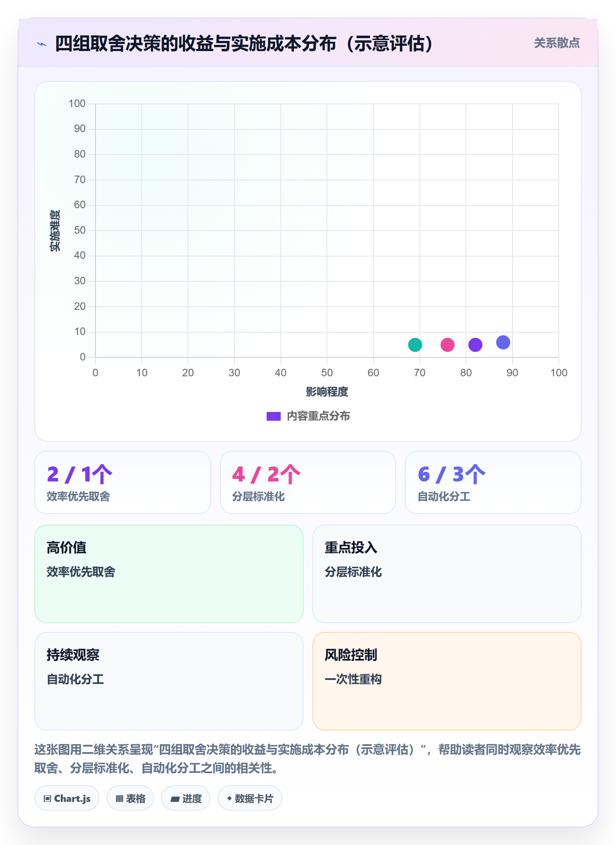Click the 数据卡片 tag chip

point(250,798)
